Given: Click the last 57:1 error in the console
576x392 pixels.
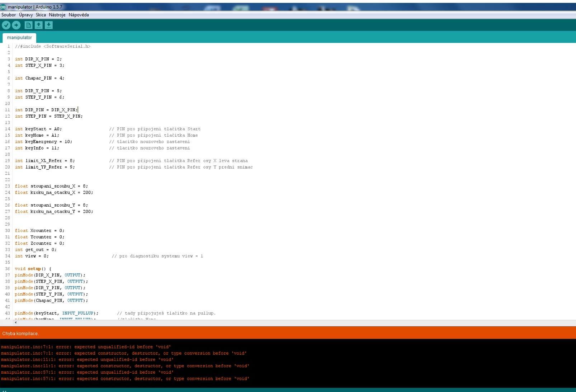Looking at the screenshot, I should [125, 379].
